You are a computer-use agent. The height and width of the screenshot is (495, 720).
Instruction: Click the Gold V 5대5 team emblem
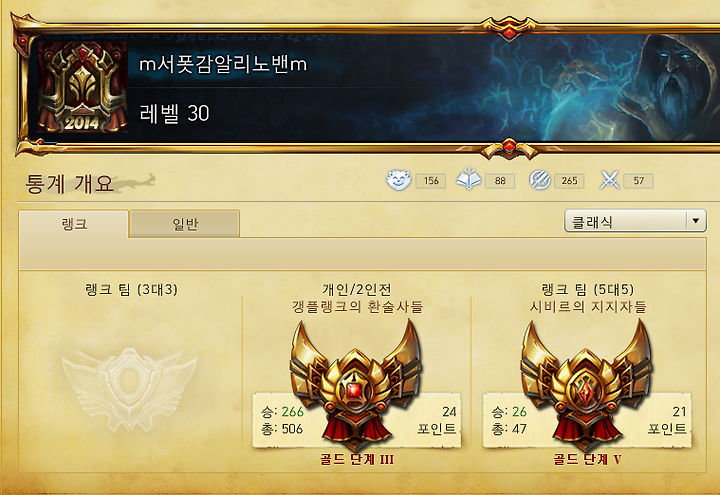[x=585, y=385]
